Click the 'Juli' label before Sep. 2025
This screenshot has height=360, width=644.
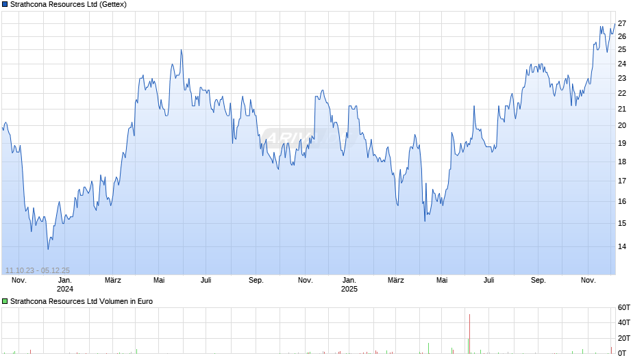(488, 280)
